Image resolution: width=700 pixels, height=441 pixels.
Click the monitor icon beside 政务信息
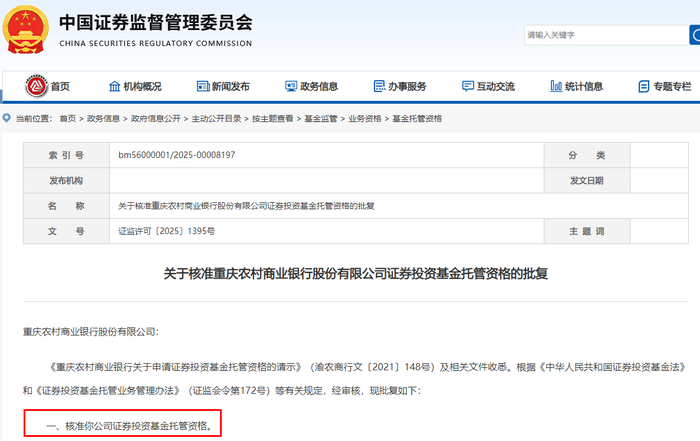[291, 86]
